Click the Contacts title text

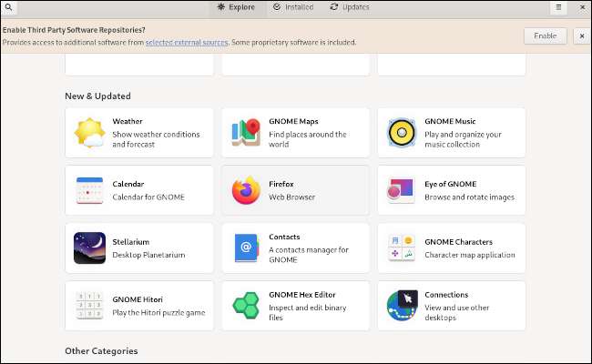284,237
